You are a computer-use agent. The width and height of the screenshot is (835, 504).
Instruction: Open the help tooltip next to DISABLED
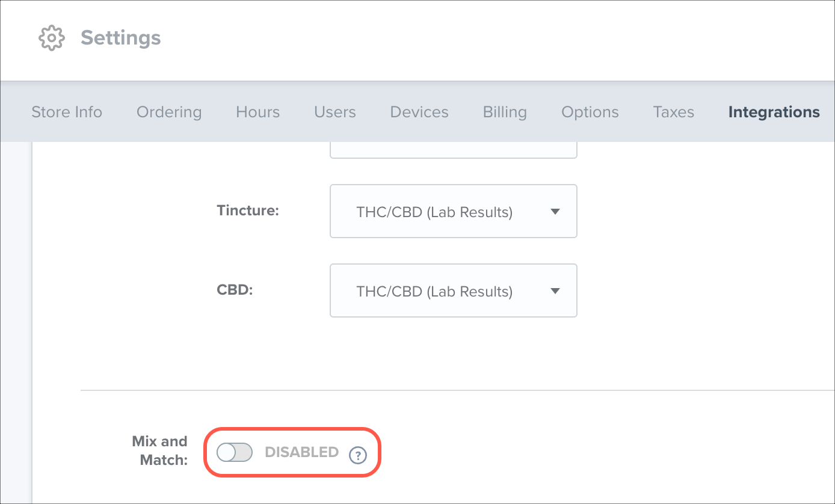pos(357,456)
